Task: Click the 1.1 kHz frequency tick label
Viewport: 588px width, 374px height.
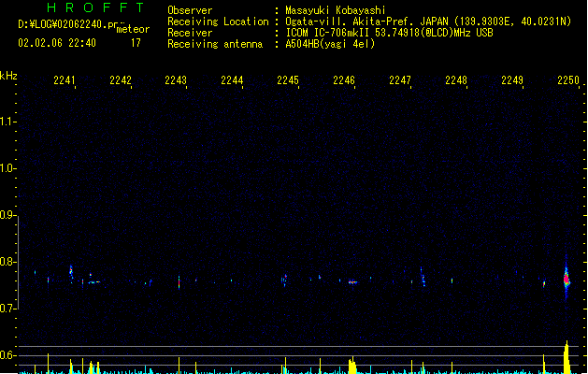Action: [7, 122]
